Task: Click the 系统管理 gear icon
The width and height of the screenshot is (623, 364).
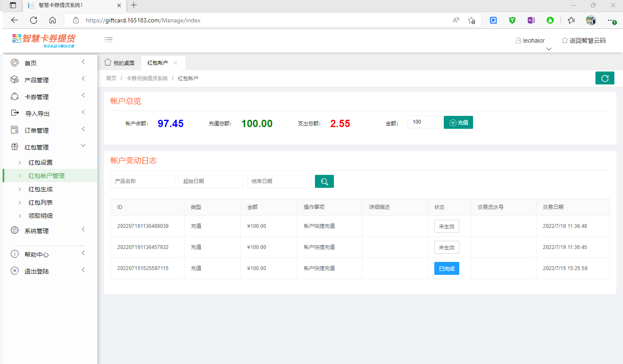Action: click(15, 230)
